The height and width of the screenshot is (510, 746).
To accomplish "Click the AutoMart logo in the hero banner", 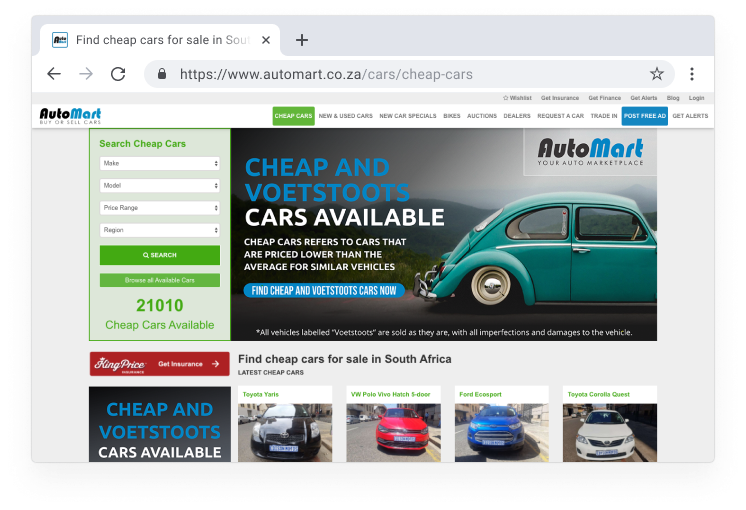I will (590, 152).
